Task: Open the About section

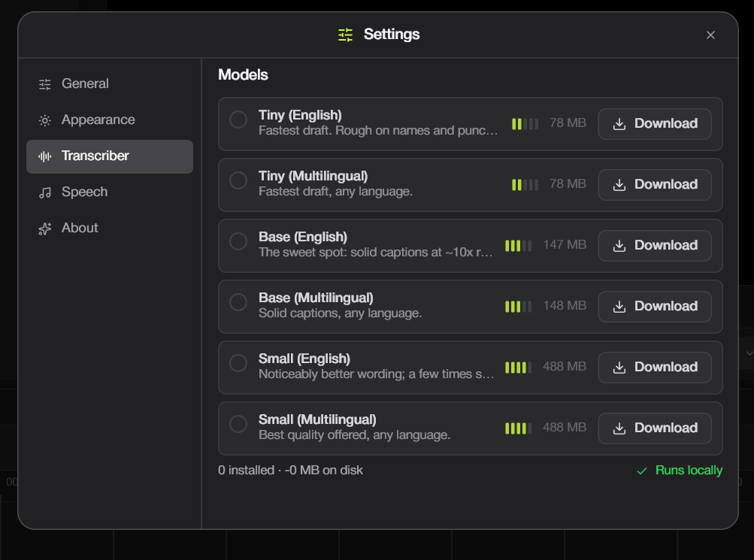Action: 110,229
